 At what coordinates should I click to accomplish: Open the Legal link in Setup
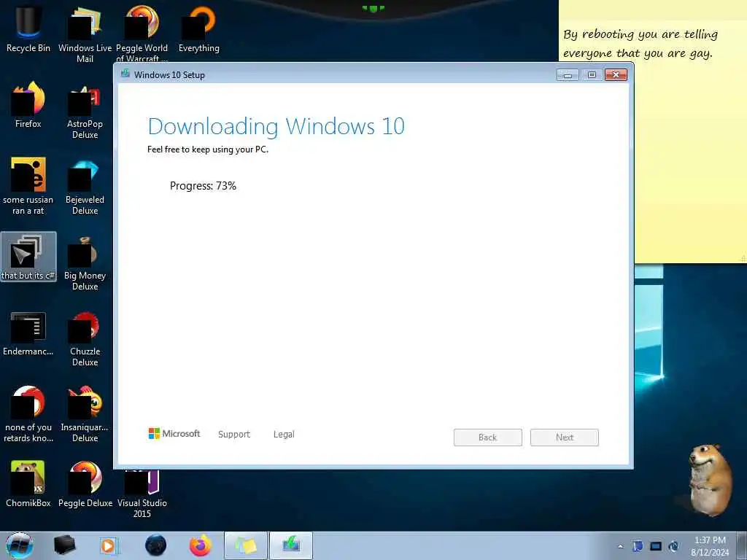(x=284, y=435)
